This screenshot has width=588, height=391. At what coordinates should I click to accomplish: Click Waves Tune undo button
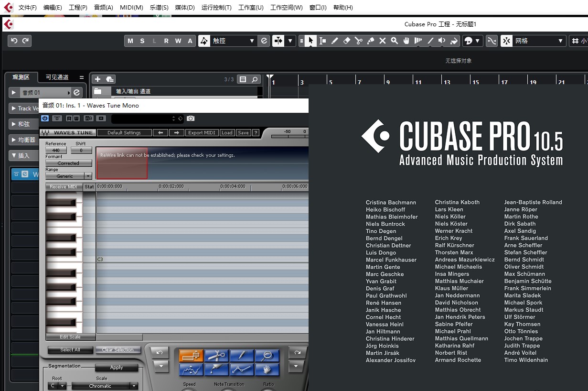click(x=160, y=353)
